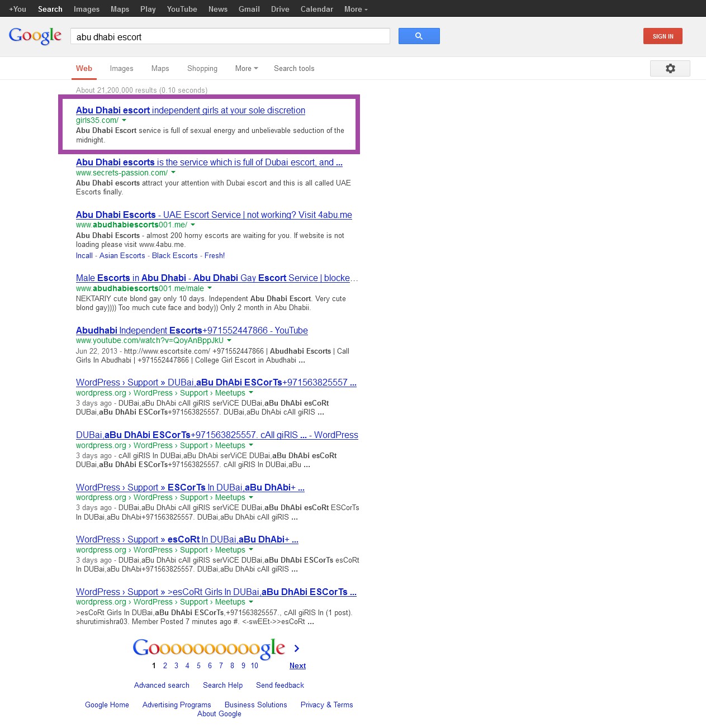This screenshot has width=706, height=728.
Task: Switch to the Maps results tab
Action: click(160, 68)
